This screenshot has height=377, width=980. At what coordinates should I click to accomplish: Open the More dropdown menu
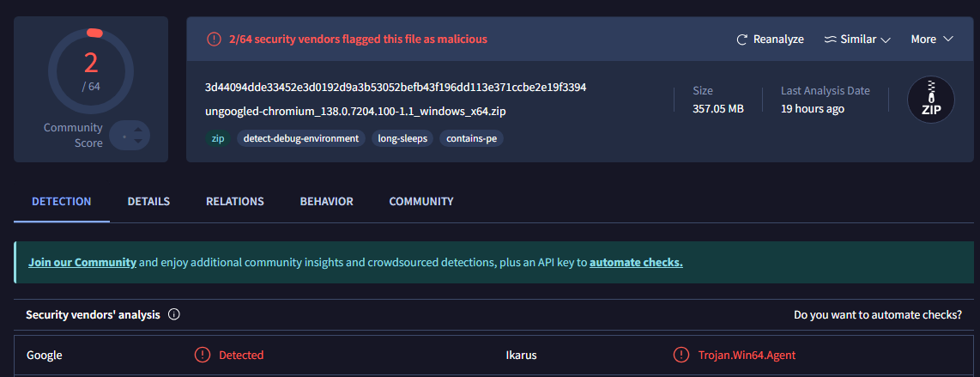[x=932, y=40]
